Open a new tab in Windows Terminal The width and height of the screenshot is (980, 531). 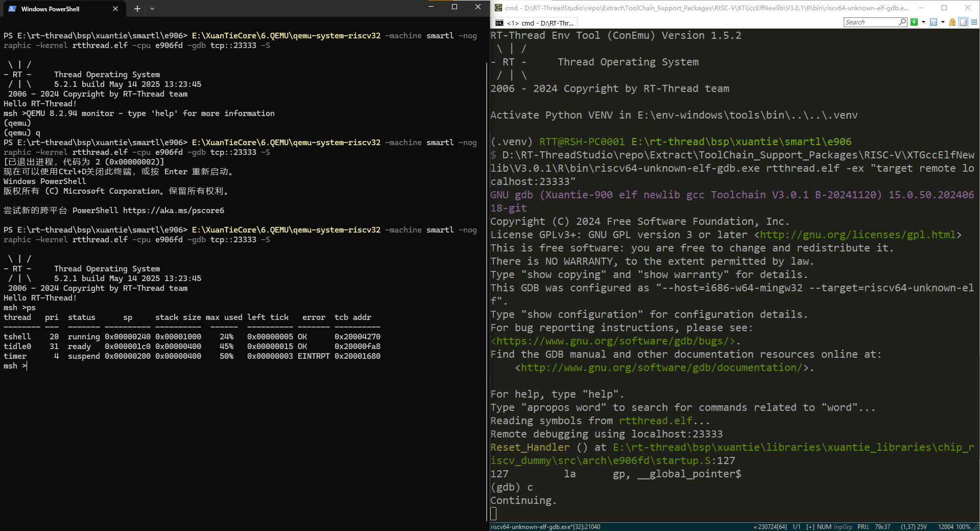[x=137, y=9]
